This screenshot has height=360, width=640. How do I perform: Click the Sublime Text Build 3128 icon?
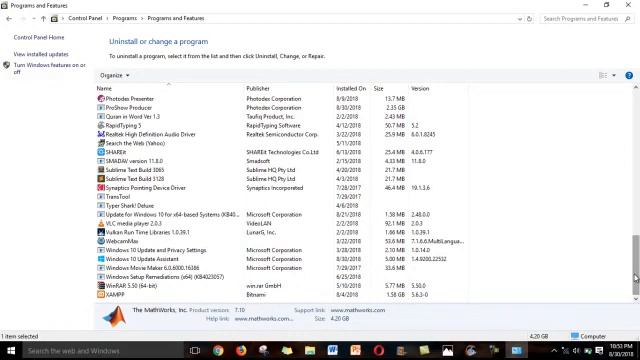[x=101, y=179]
